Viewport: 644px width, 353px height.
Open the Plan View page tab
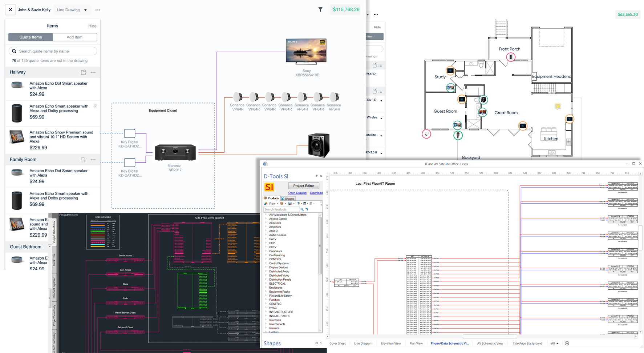coord(416,343)
